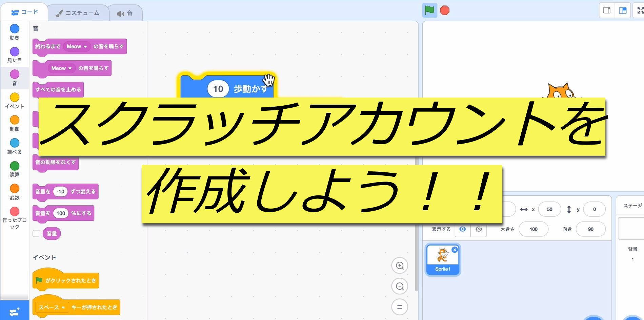This screenshot has width=644, height=320.
Task: Select the Sprite1 thumbnail
Action: tap(443, 259)
